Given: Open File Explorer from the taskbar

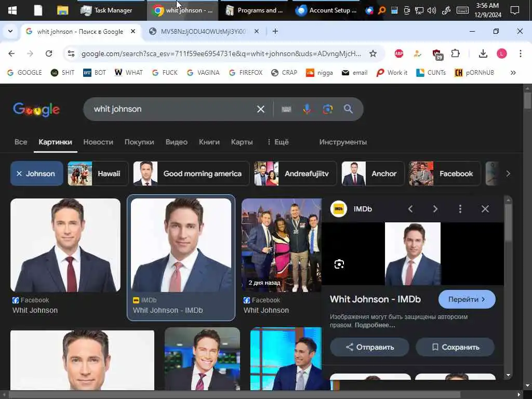Looking at the screenshot, I should coord(62,10).
